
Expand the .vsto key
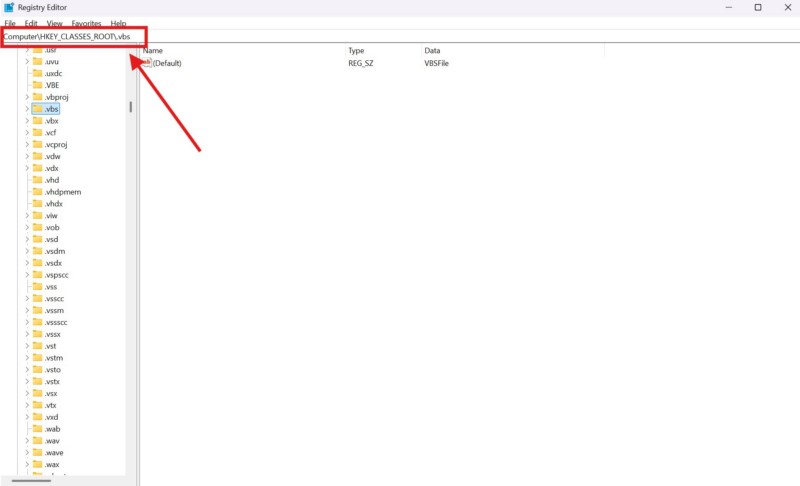[x=27, y=369]
